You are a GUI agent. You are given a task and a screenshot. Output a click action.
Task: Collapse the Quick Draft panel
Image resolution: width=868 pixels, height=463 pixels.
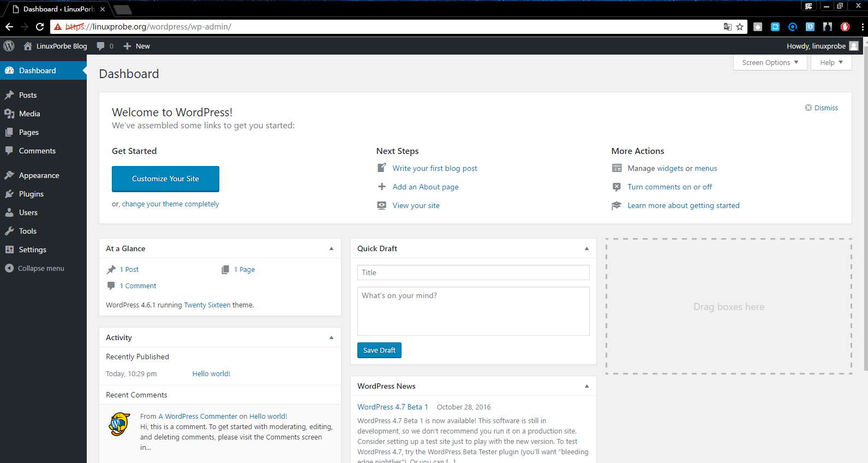point(586,248)
